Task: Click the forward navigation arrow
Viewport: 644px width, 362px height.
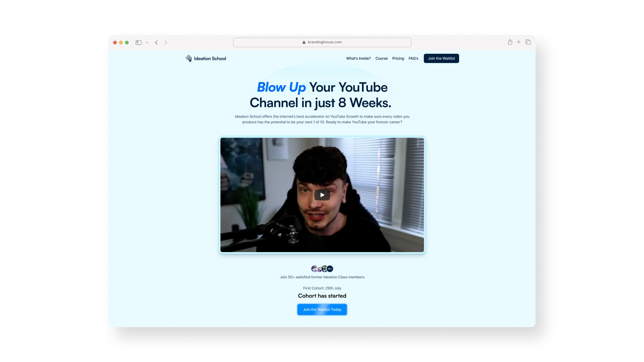Action: pos(165,42)
